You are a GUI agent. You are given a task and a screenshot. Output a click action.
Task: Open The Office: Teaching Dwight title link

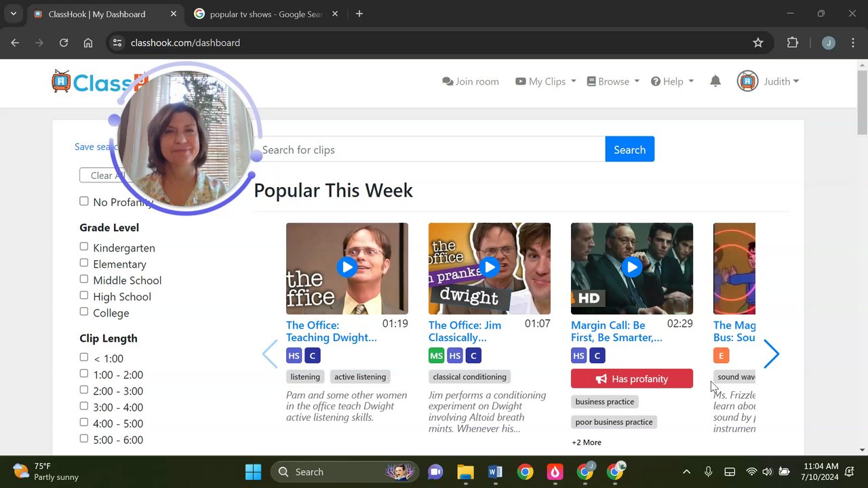pos(331,331)
